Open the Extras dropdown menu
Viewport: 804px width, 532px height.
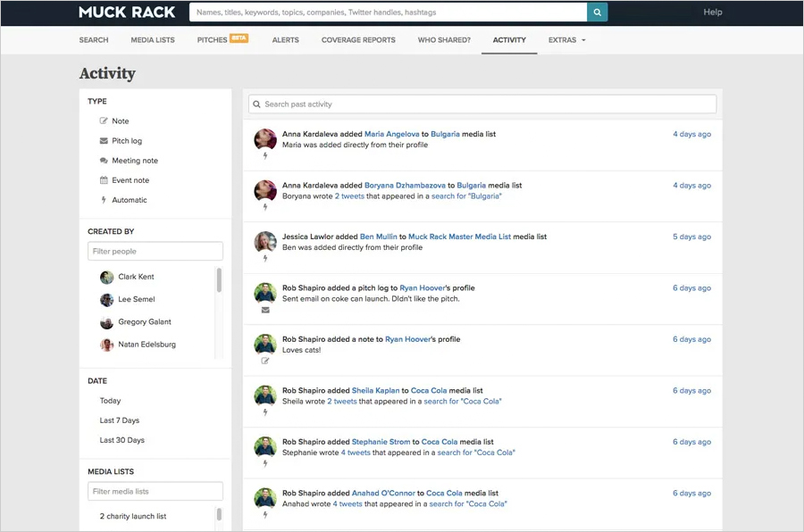(x=566, y=40)
